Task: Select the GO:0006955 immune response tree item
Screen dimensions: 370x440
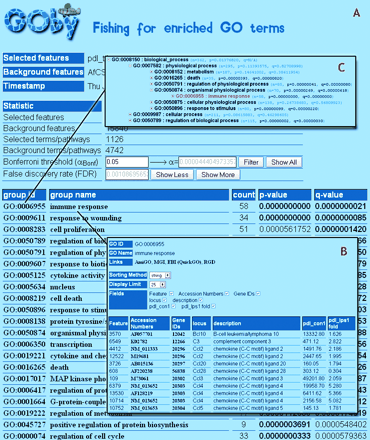Action: pos(213,96)
